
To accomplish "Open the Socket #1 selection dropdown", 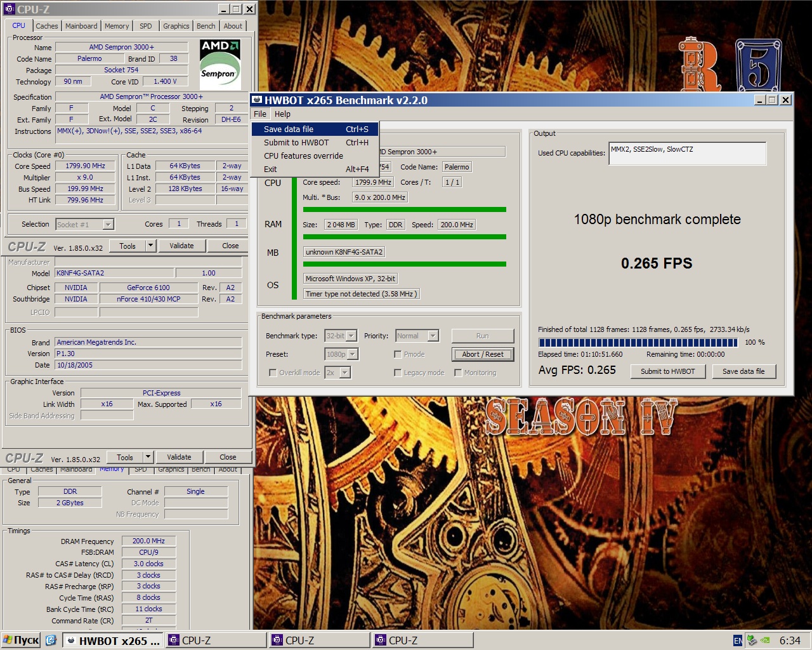I will point(108,224).
